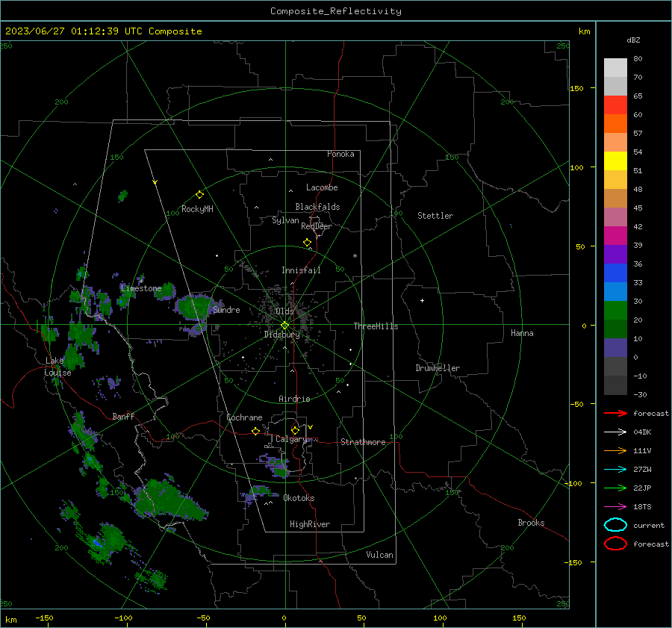Click the Brooks city label

click(x=531, y=523)
